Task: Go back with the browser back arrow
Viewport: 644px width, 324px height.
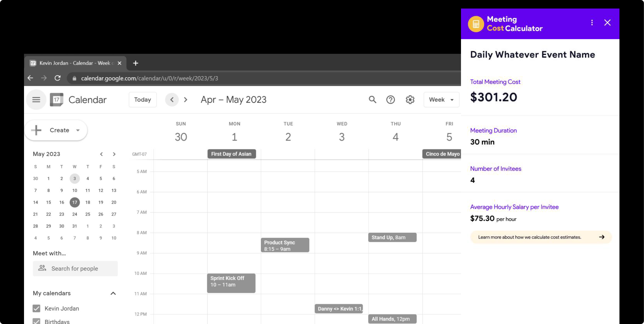Action: pyautogui.click(x=30, y=78)
